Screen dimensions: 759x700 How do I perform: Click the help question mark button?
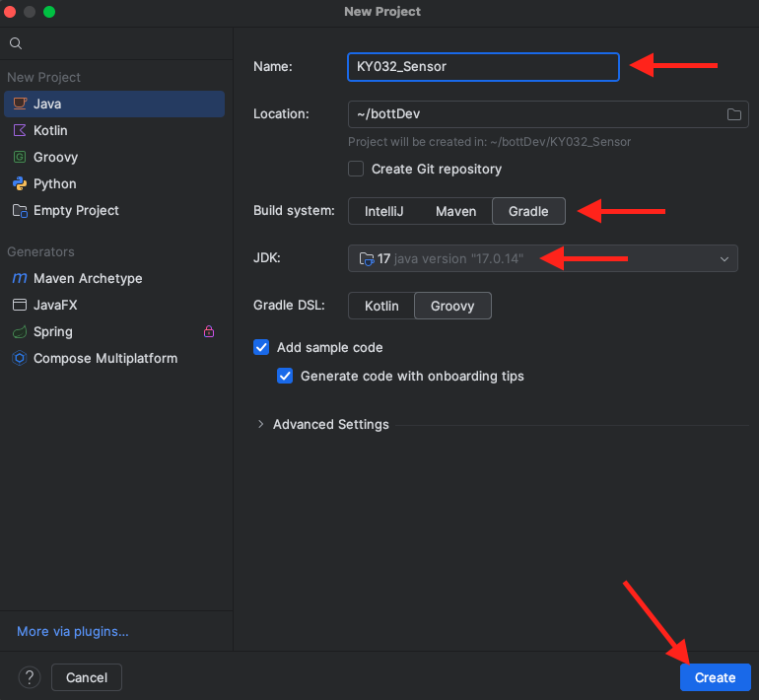click(x=29, y=676)
